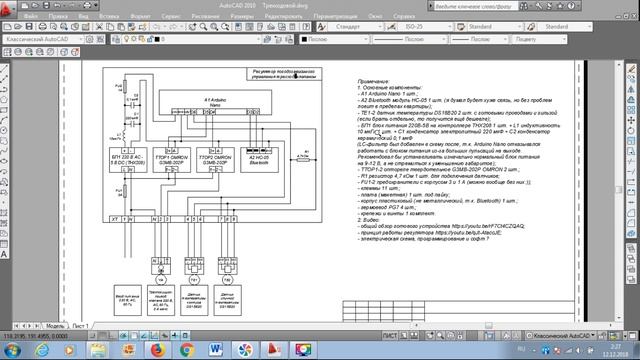This screenshot has width=640, height=360.
Task: Open the Properties palette icon
Action: click(x=239, y=27)
